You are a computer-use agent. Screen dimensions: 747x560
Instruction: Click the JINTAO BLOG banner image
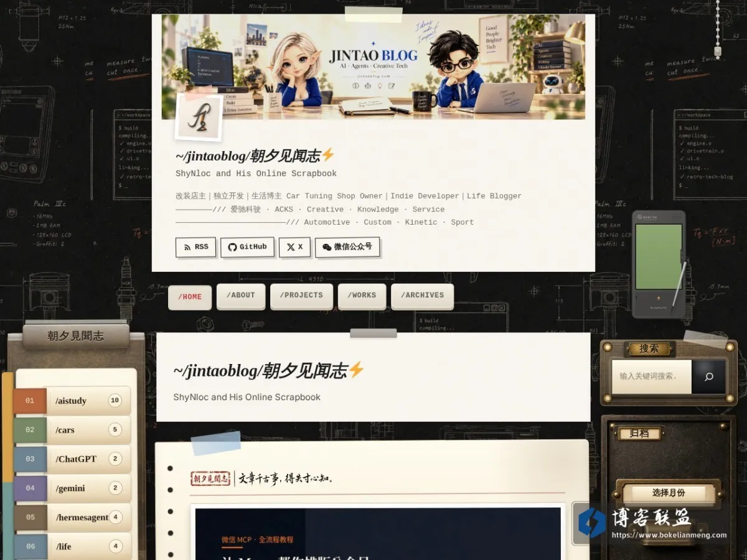click(x=374, y=67)
